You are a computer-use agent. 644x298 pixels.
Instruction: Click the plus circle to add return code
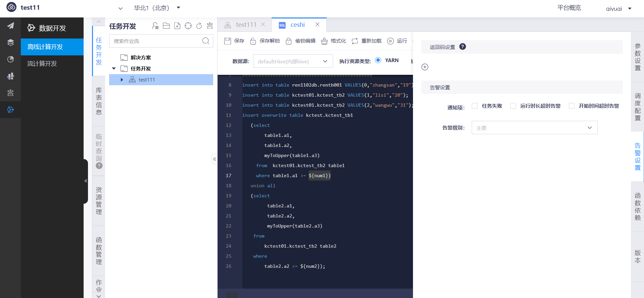[425, 67]
